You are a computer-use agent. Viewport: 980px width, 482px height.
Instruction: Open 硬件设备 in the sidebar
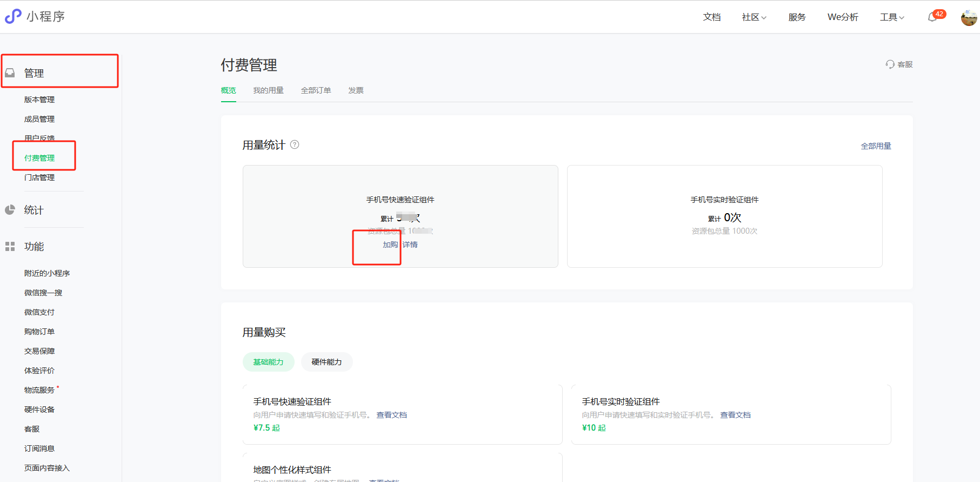click(x=39, y=410)
